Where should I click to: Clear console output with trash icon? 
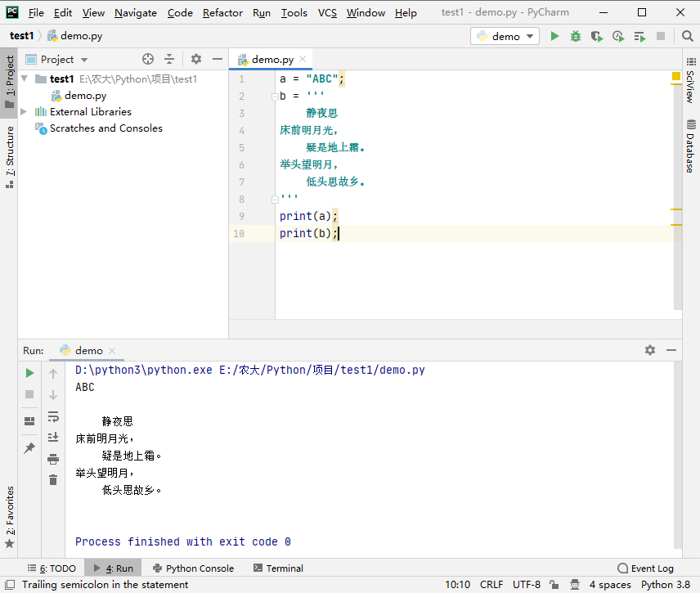coord(53,480)
